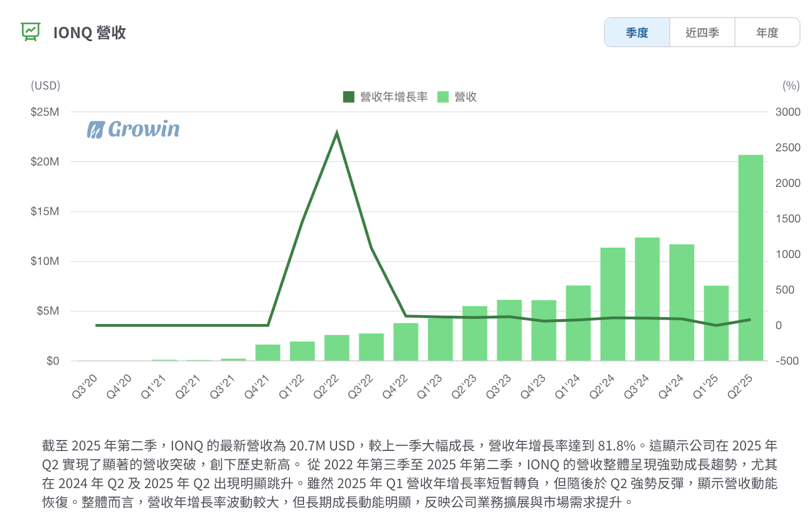Click the IONQ revenue chart icon
Screen dimensions: 812x528
click(x=30, y=32)
